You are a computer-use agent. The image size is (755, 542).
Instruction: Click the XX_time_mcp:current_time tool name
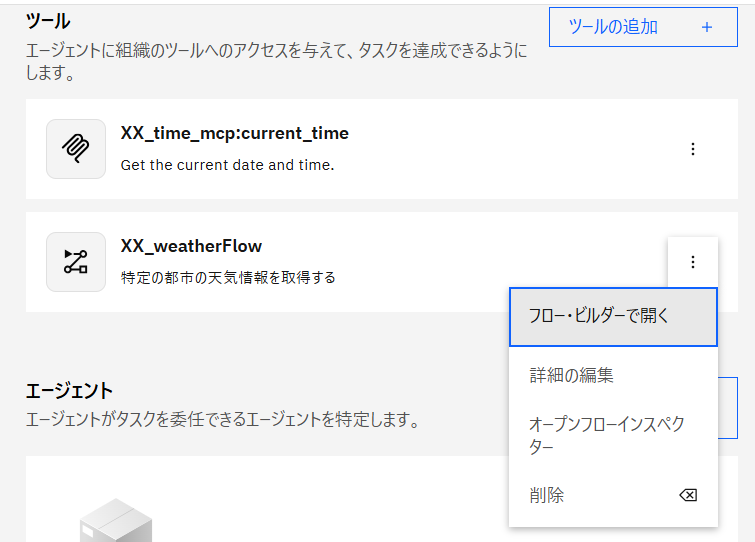click(x=234, y=133)
